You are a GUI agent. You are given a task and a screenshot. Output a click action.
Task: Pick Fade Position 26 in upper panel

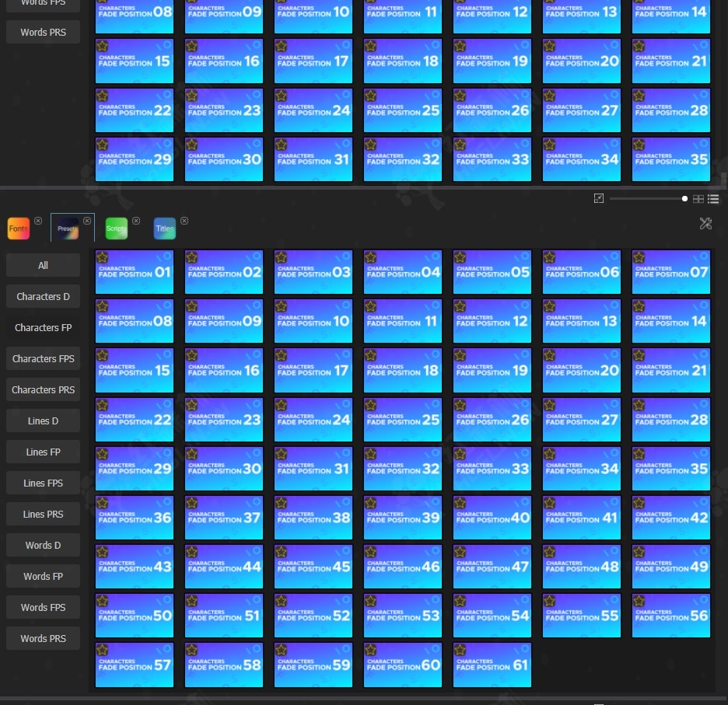click(x=492, y=110)
